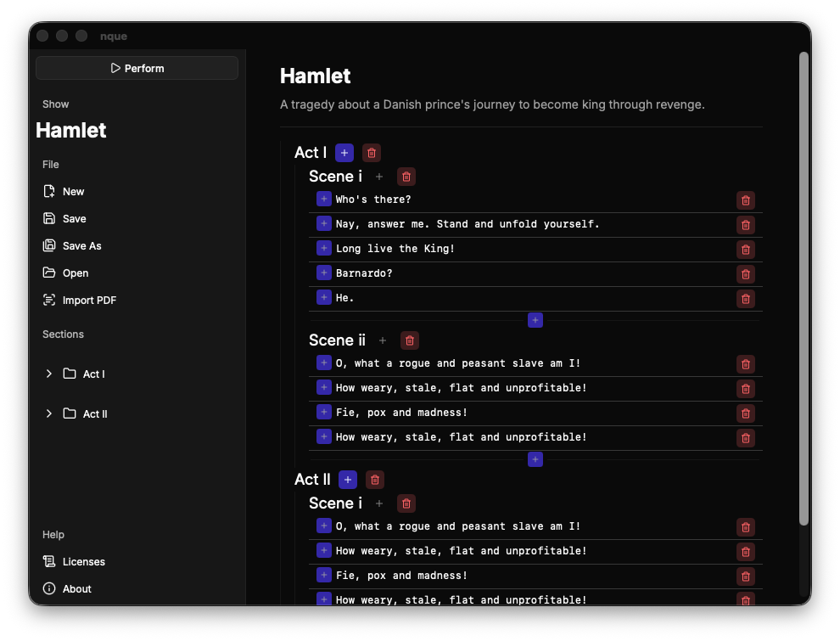Delete Act I Scene ii via trash icon
The image size is (840, 641).
(410, 340)
